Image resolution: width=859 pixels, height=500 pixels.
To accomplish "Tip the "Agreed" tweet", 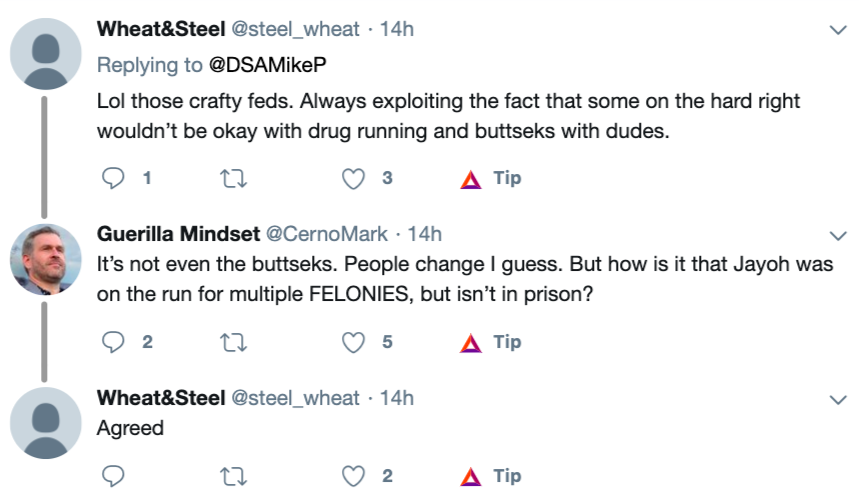I will [x=492, y=476].
